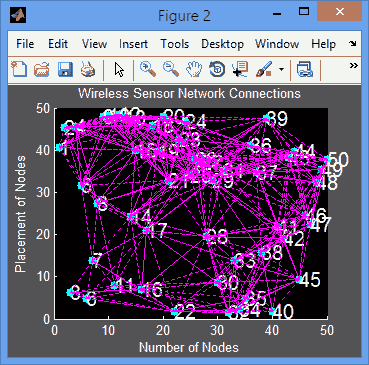Print the figure using printer icon
Viewport: 369px width, 365px height.
88,70
